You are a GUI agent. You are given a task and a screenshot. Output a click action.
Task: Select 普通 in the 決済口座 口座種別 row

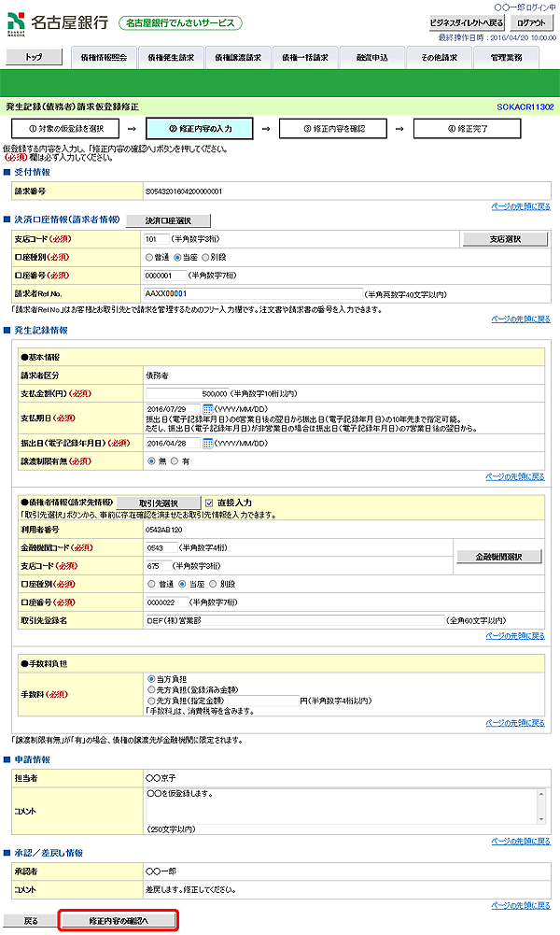[x=149, y=257]
